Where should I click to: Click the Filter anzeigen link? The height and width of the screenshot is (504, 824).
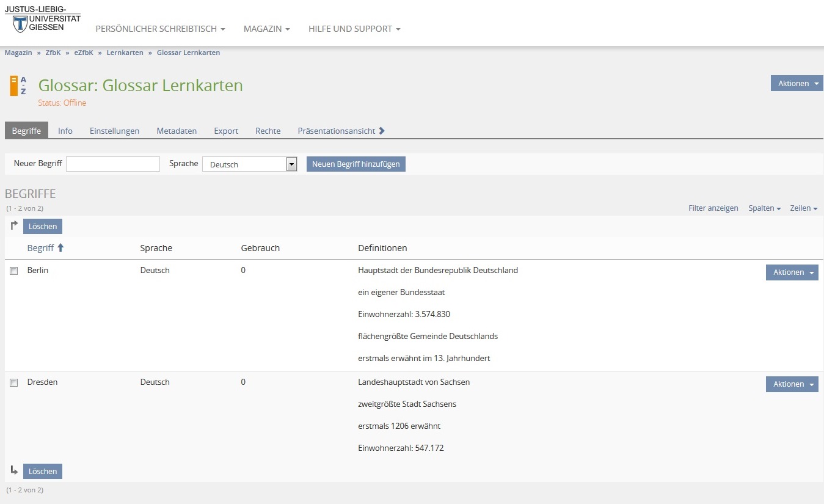click(713, 208)
